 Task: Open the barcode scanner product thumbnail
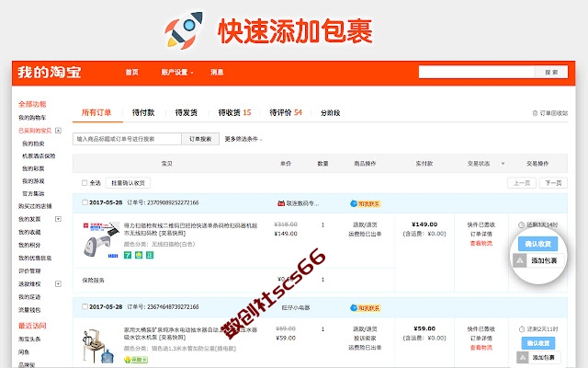100,240
